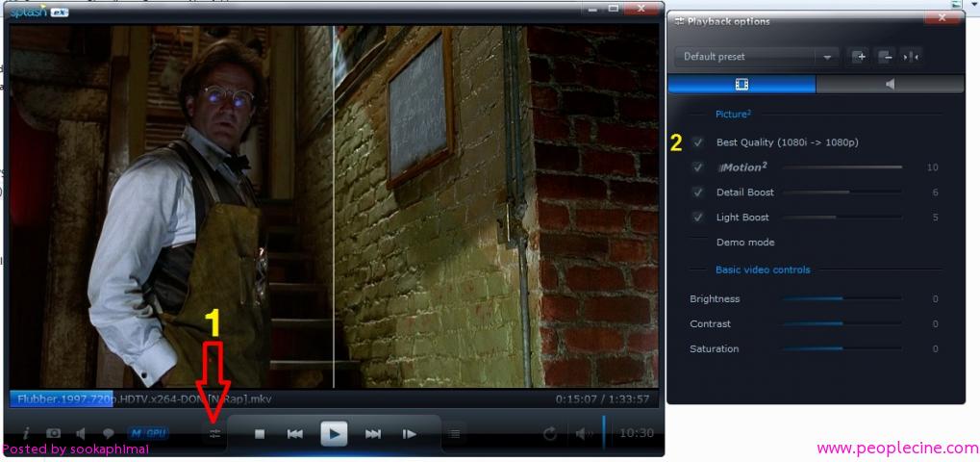Toggle repeat circular arrow icon
Screen dimensions: 980x462
pos(550,433)
